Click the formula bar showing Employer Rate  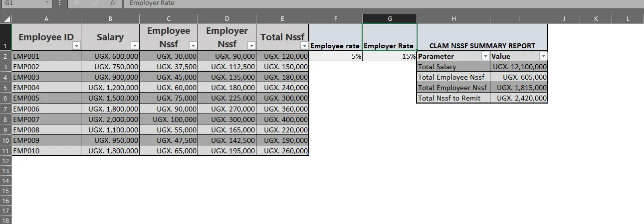point(383,3)
